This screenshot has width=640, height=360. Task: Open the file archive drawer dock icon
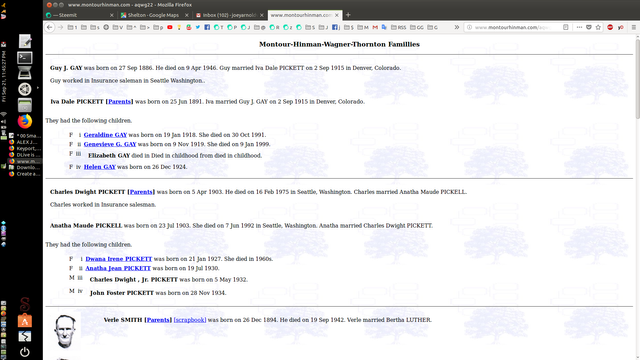pos(25,105)
